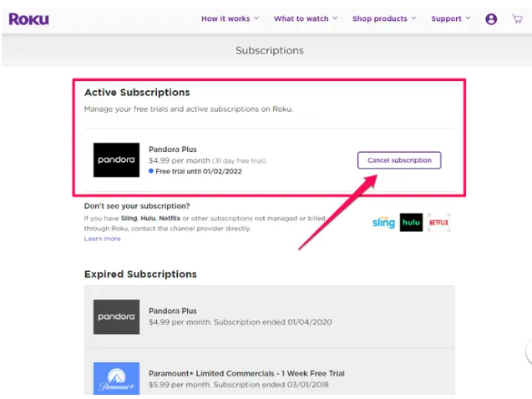Click the Hulu logo
Viewport: 532px width, 399px height.
(x=411, y=222)
